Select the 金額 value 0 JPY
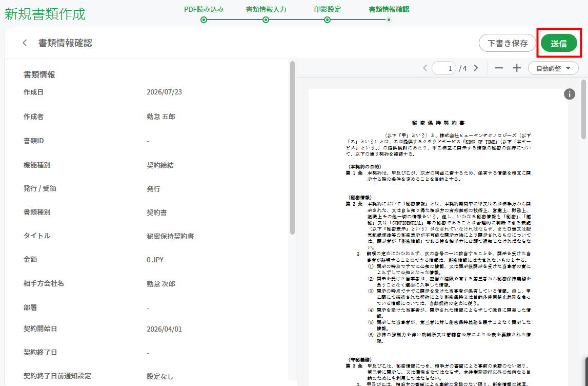Screen dimensions: 588x386 pos(155,260)
